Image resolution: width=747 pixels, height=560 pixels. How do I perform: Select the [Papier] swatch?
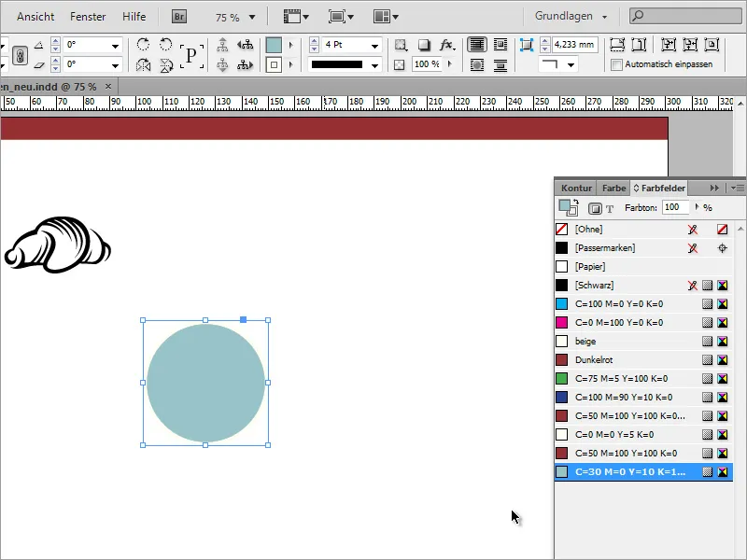(643, 267)
